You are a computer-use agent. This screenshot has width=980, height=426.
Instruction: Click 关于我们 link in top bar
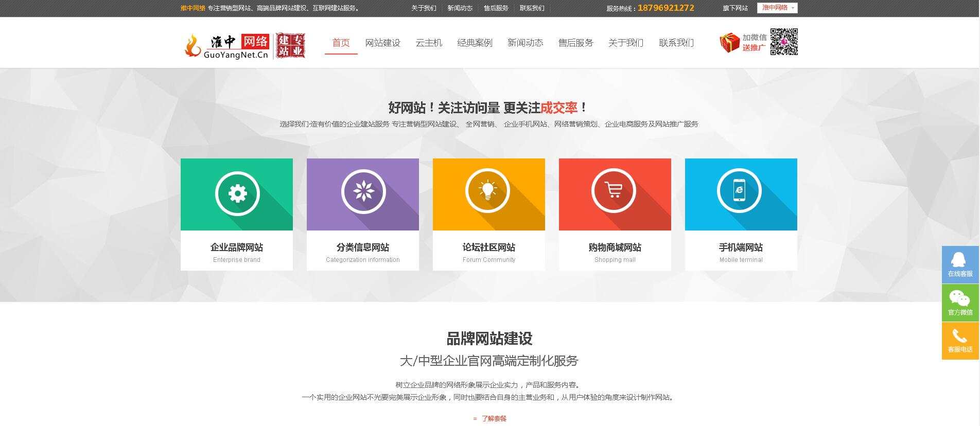(x=424, y=8)
